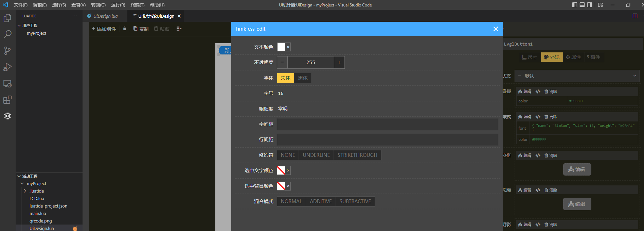This screenshot has width=644, height=231.
Task: Clear 选中背景颜色 with its x button
Action: tap(288, 186)
